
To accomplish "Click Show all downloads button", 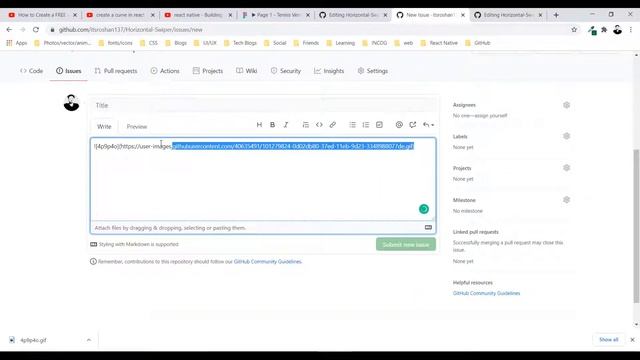I will pyautogui.click(x=609, y=340).
